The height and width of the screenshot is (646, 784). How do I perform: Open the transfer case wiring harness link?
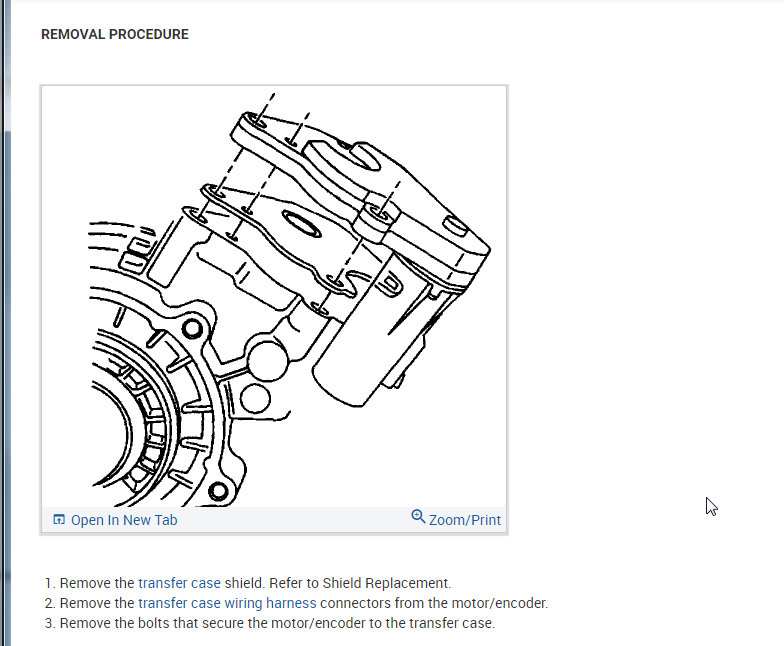(x=227, y=603)
